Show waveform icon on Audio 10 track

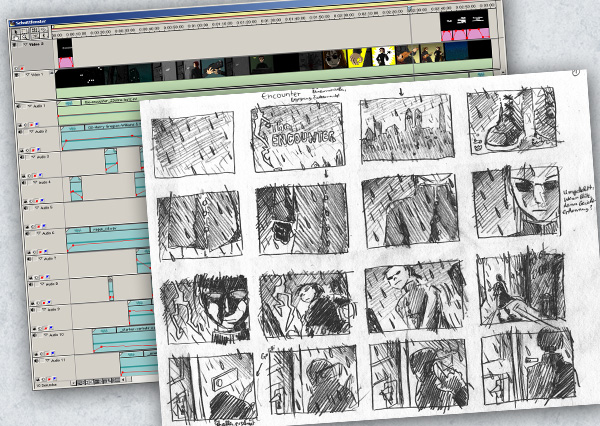[36, 354]
